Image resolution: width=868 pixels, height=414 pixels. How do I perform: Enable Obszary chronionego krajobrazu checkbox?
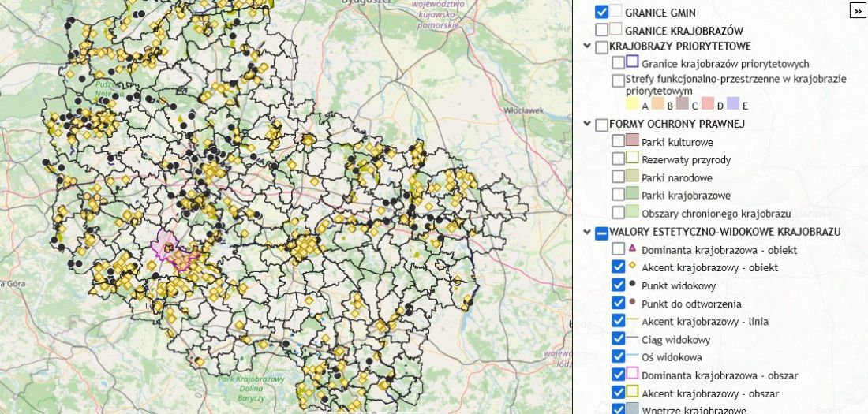[619, 213]
